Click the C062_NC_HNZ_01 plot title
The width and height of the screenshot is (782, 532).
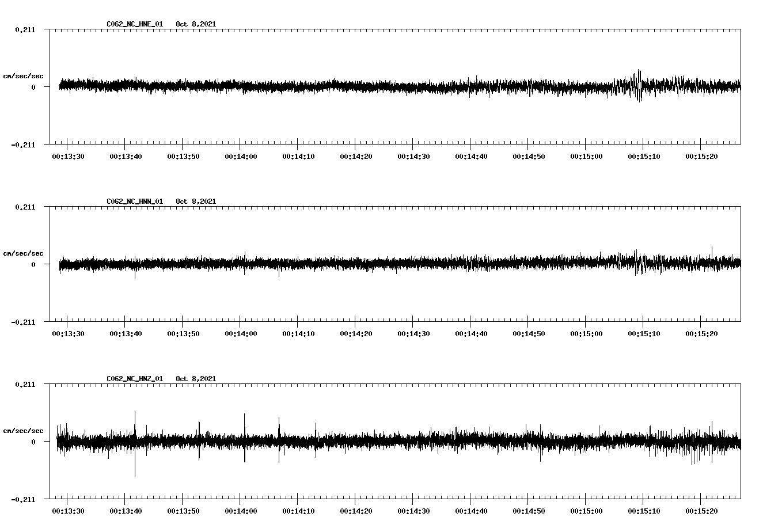[x=135, y=379]
